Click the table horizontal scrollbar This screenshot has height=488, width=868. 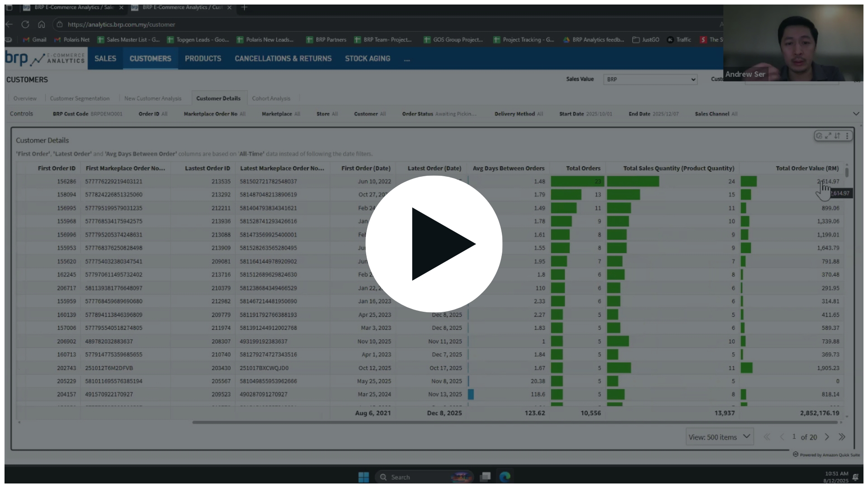tap(515, 422)
